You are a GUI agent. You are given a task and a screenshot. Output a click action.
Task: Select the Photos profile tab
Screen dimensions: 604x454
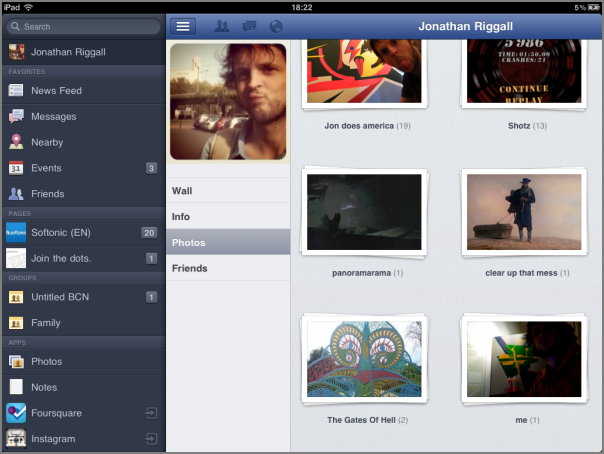pos(228,242)
